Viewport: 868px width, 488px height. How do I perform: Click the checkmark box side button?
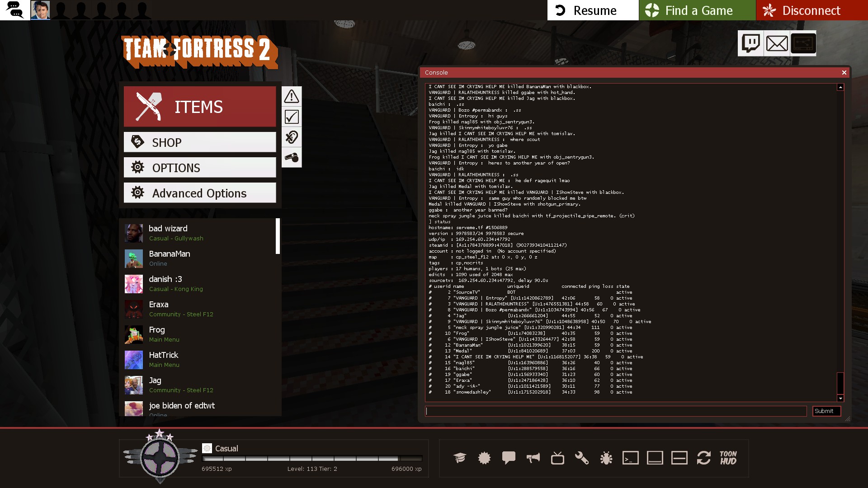click(x=292, y=117)
